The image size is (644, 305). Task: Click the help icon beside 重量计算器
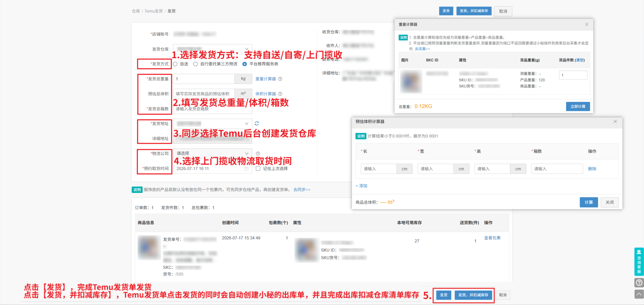(280, 79)
